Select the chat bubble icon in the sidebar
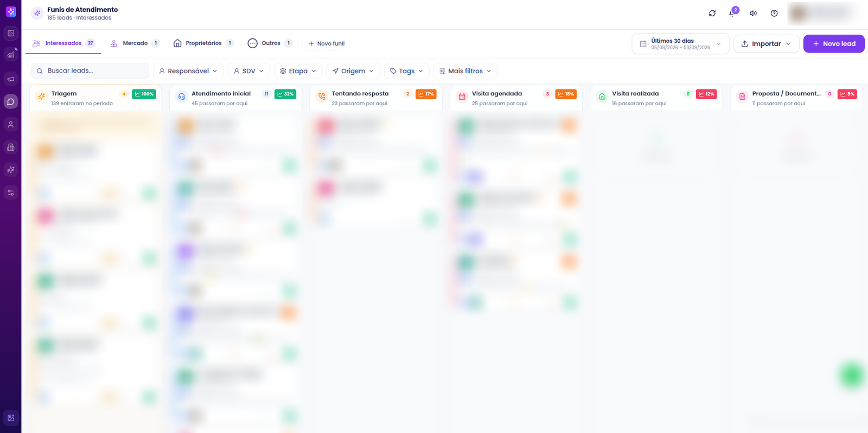The image size is (868, 433). (x=11, y=102)
